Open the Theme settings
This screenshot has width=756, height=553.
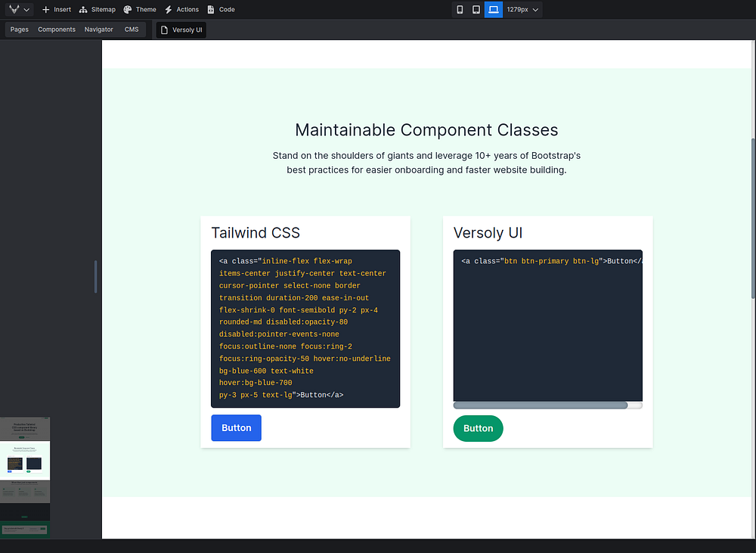[x=140, y=10]
